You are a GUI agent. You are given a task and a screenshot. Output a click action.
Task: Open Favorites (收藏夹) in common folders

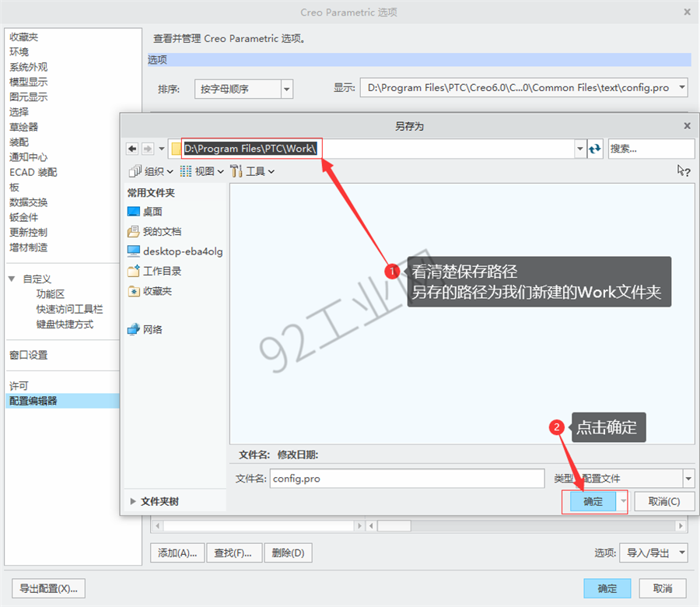point(150,291)
